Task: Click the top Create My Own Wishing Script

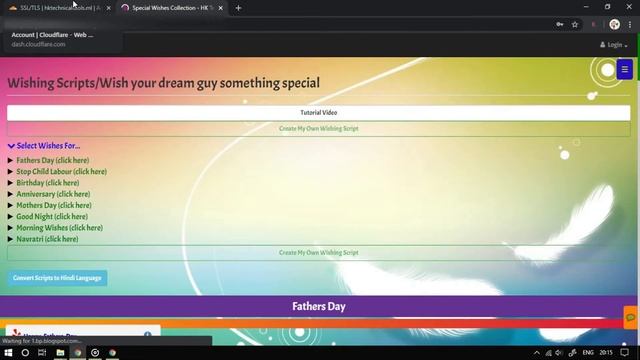Action: [x=318, y=129]
